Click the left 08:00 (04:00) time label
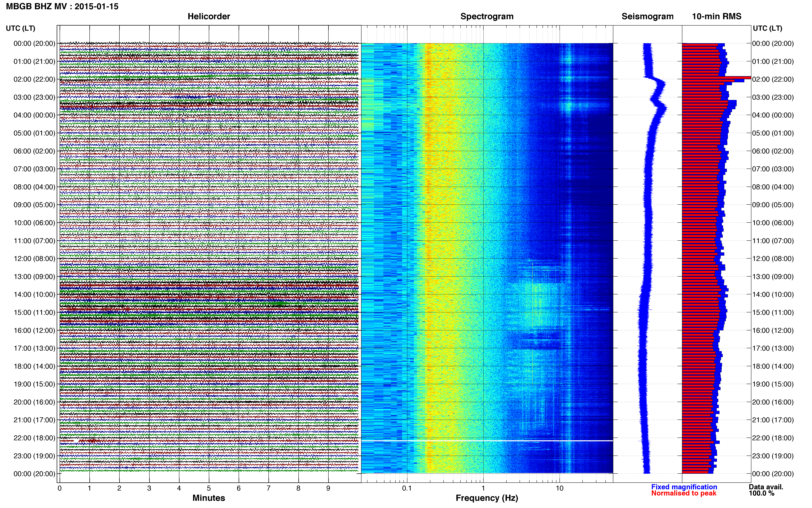The height and width of the screenshot is (508, 812). [x=34, y=187]
